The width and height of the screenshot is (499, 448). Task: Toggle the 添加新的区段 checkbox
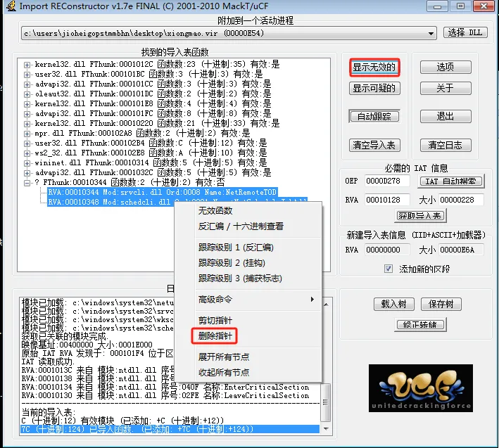click(x=389, y=269)
